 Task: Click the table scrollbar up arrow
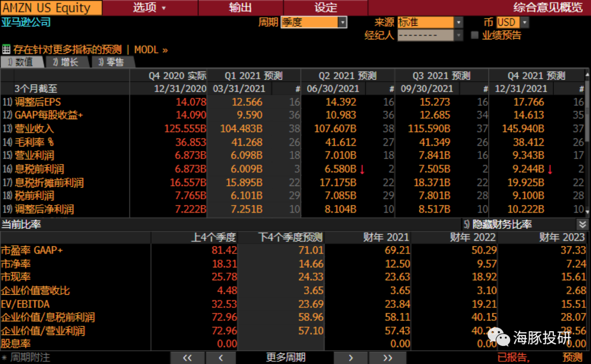pyautogui.click(x=587, y=75)
